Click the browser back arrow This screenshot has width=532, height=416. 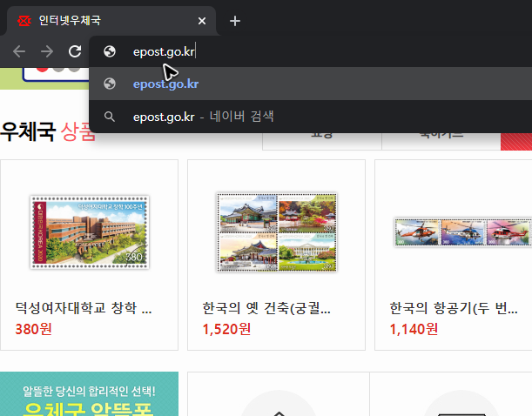point(19,51)
